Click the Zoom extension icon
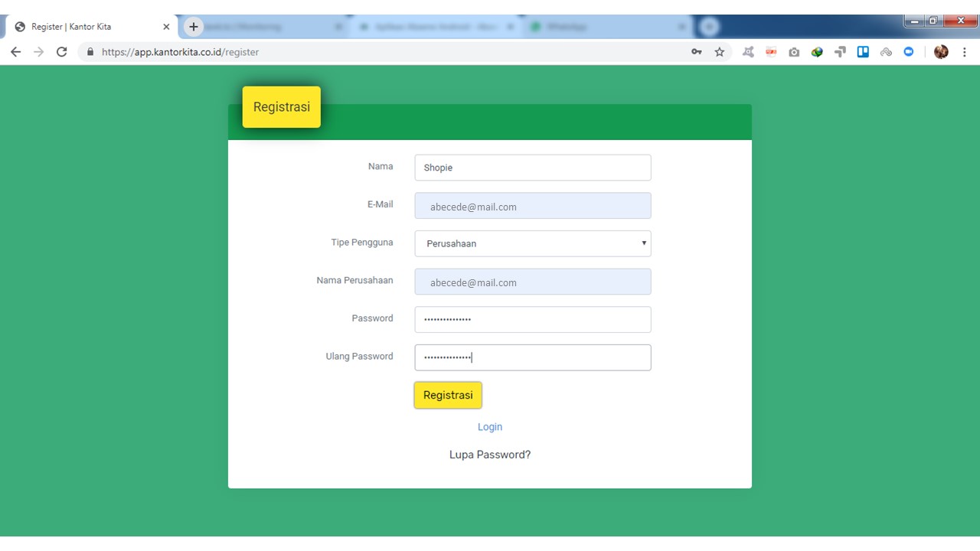This screenshot has height=551, width=980. [909, 52]
